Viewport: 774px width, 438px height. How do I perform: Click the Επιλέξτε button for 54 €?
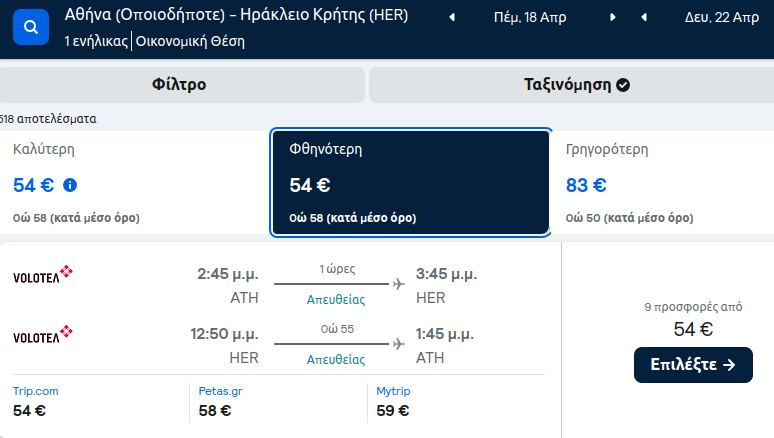point(693,365)
